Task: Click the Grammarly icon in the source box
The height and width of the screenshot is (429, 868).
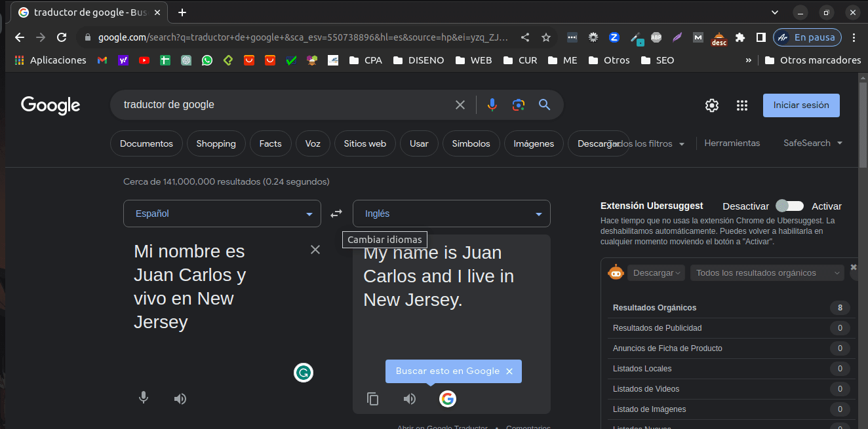Action: point(304,373)
